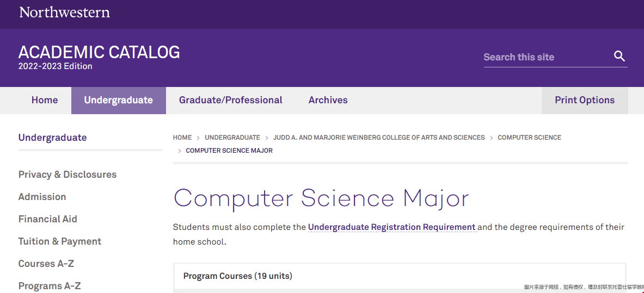Open Privacy & Disclosures in sidebar
This screenshot has width=644, height=293.
[x=68, y=174]
